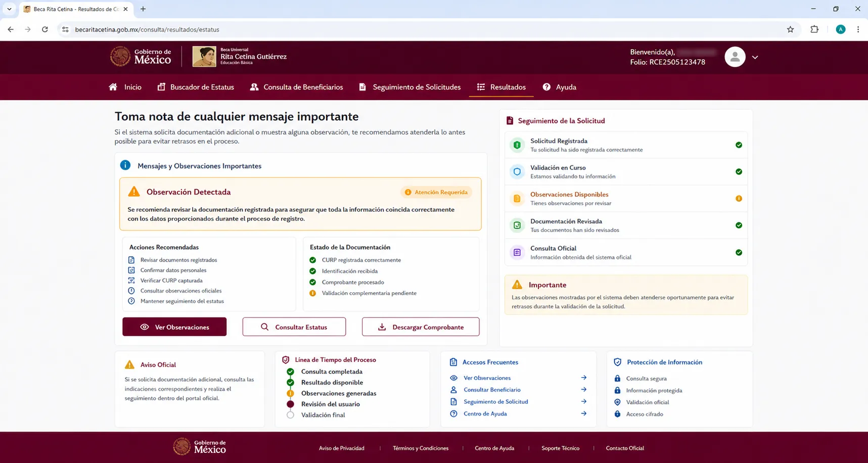Click the Mantener seguimiento del estatus icon
The image size is (868, 463).
pos(131,301)
